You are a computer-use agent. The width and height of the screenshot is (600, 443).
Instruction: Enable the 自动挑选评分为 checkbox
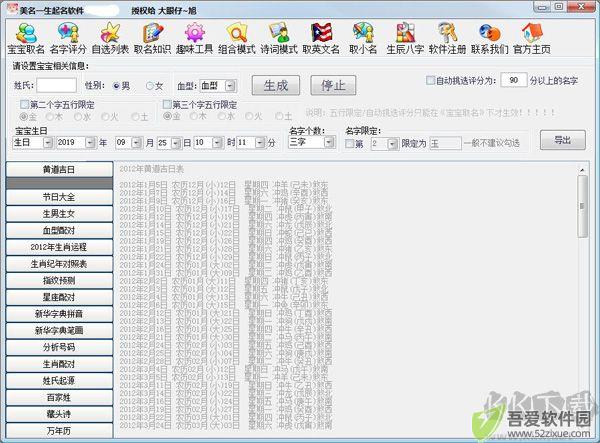pos(430,80)
